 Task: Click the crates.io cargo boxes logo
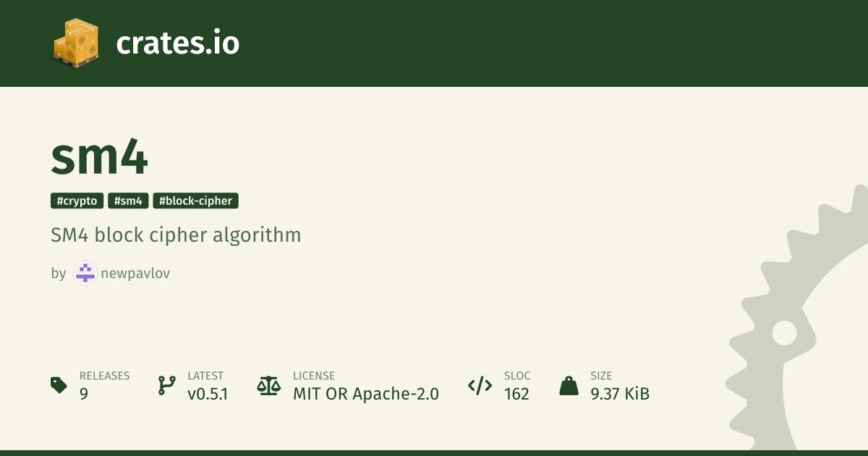coord(76,42)
